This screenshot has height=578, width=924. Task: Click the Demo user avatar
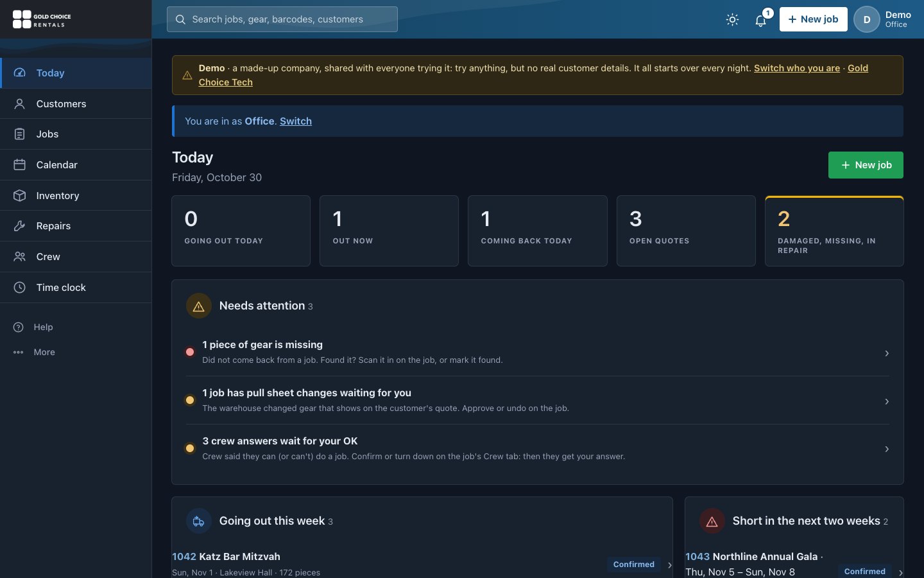coord(867,19)
